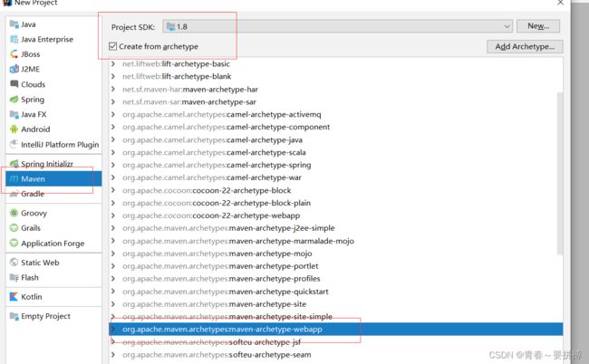The height and width of the screenshot is (364, 589).
Task: Expand cocoon-22-archetype-webapp entry
Action: click(x=113, y=216)
